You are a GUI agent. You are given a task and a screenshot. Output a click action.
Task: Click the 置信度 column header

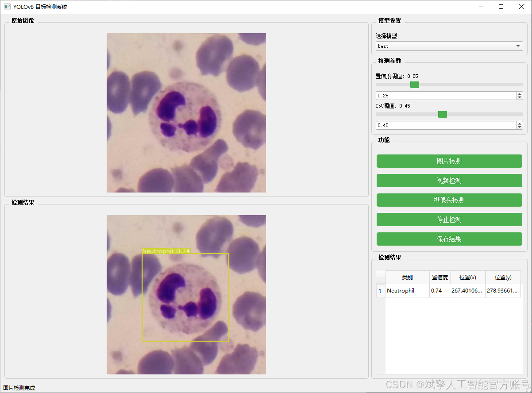[x=439, y=277]
